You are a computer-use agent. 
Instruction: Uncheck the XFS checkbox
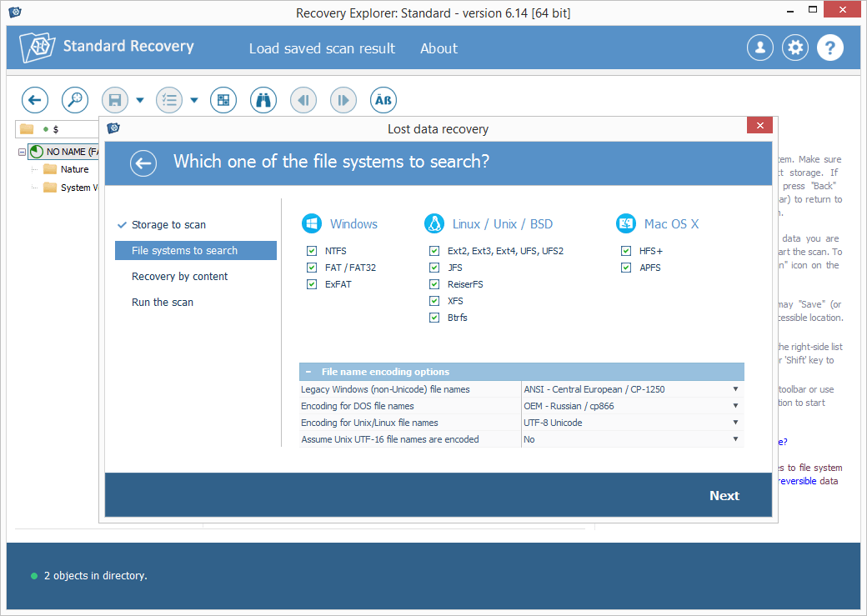click(x=434, y=301)
